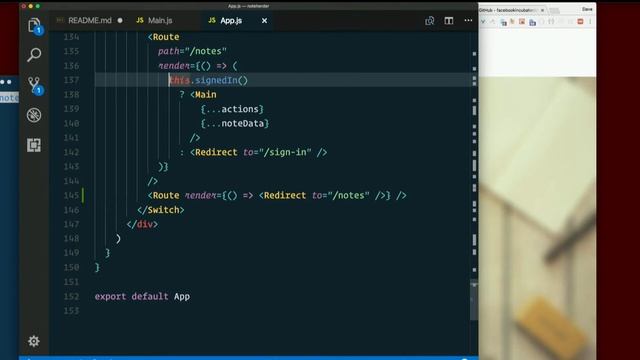This screenshot has width=640, height=360.
Task: Split the editor with the split icon
Action: click(x=449, y=21)
